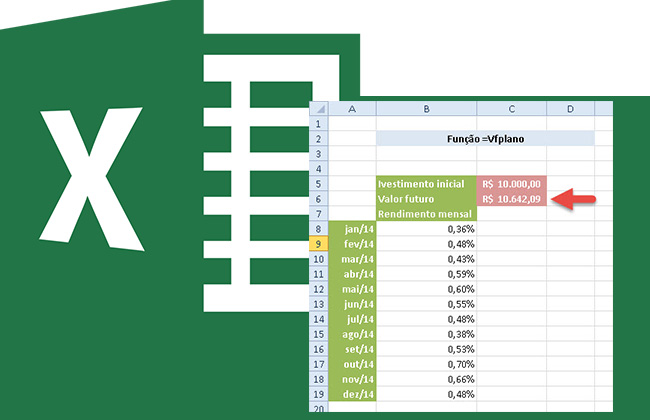Select column D header
Viewport: 650px width, 420px height.
[570, 109]
